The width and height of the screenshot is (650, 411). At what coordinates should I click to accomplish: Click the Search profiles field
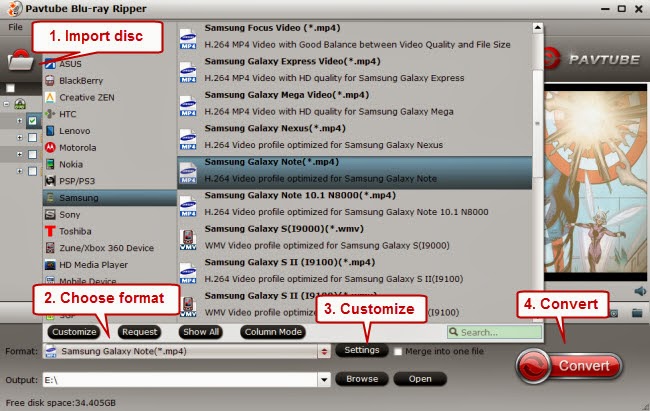(x=495, y=332)
